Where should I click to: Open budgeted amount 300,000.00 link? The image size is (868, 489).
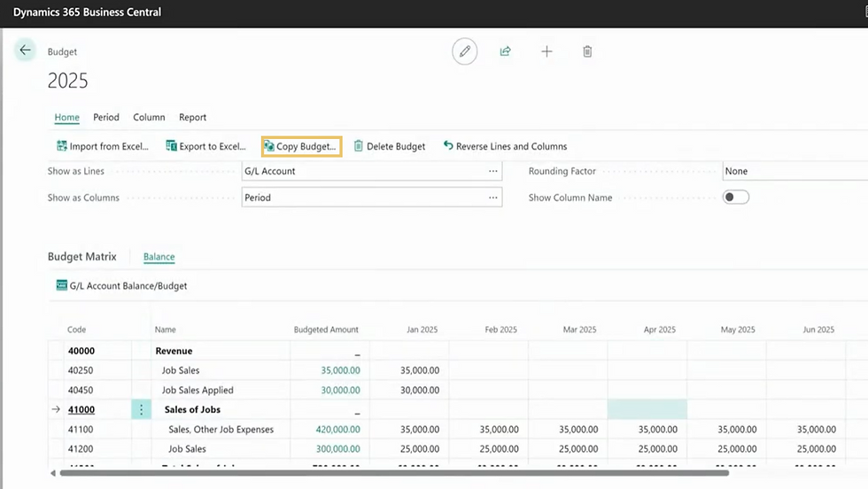tap(337, 448)
